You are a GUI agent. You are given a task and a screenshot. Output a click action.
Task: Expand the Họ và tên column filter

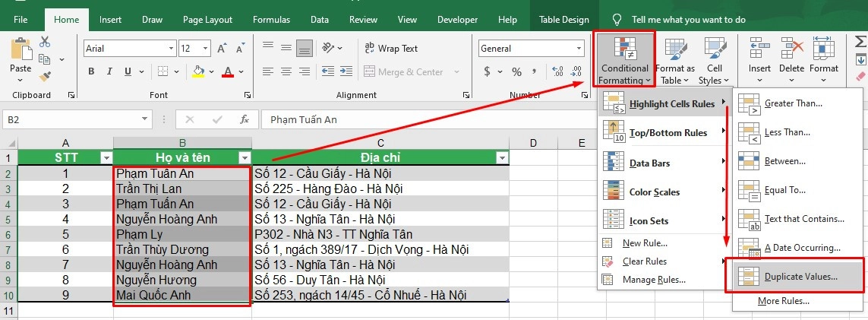[x=244, y=158]
